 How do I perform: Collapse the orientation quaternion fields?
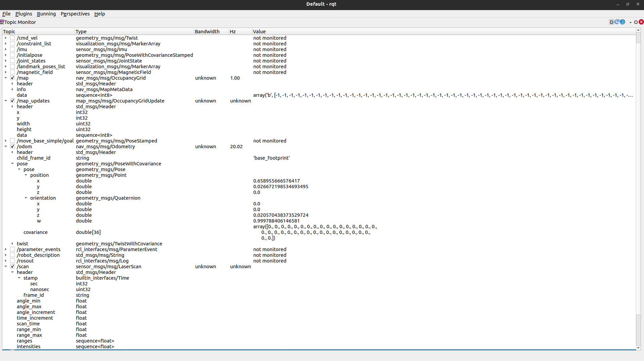tap(26, 198)
